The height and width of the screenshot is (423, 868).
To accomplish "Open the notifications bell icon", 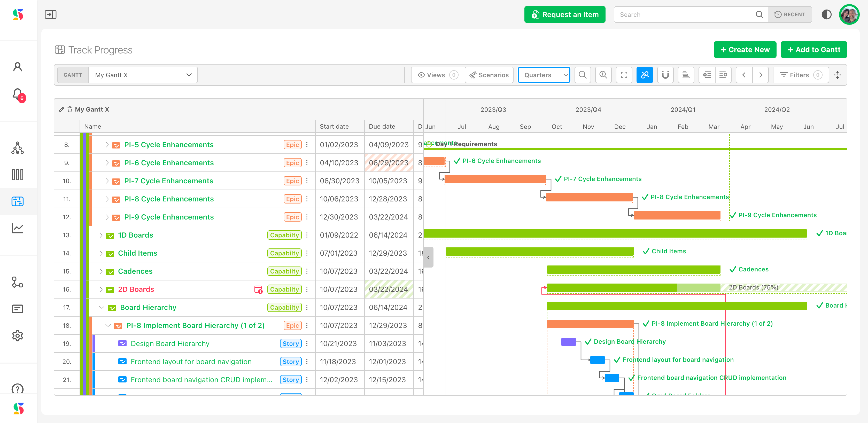I will tap(18, 94).
